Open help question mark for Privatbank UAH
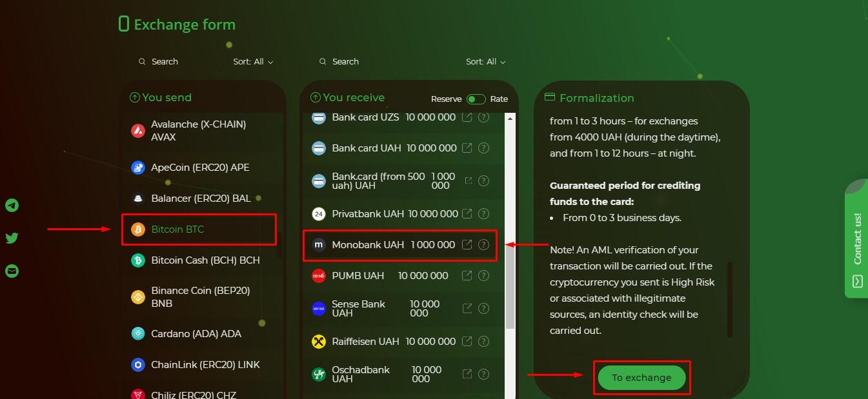Viewport: 868px width, 399px height. 483,214
